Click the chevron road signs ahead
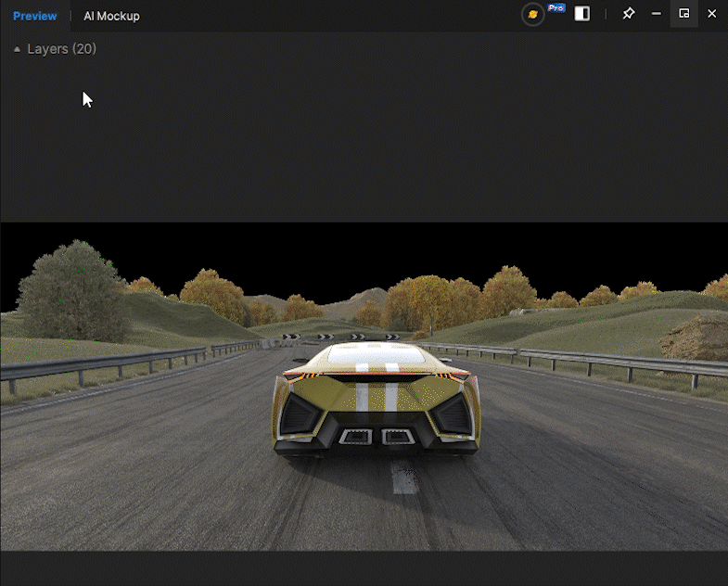Viewport: 728px width, 586px height. tap(341, 337)
